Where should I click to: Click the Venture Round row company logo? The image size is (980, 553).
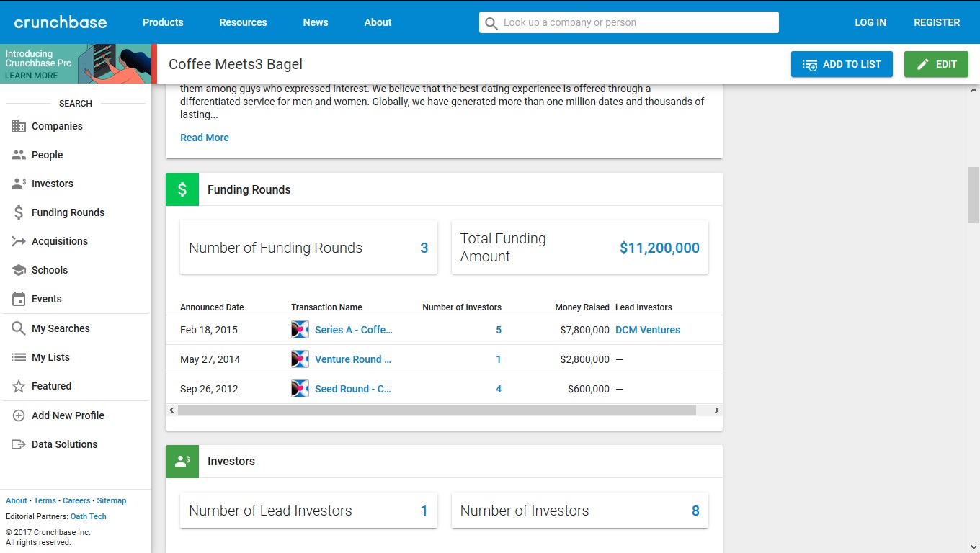(300, 359)
